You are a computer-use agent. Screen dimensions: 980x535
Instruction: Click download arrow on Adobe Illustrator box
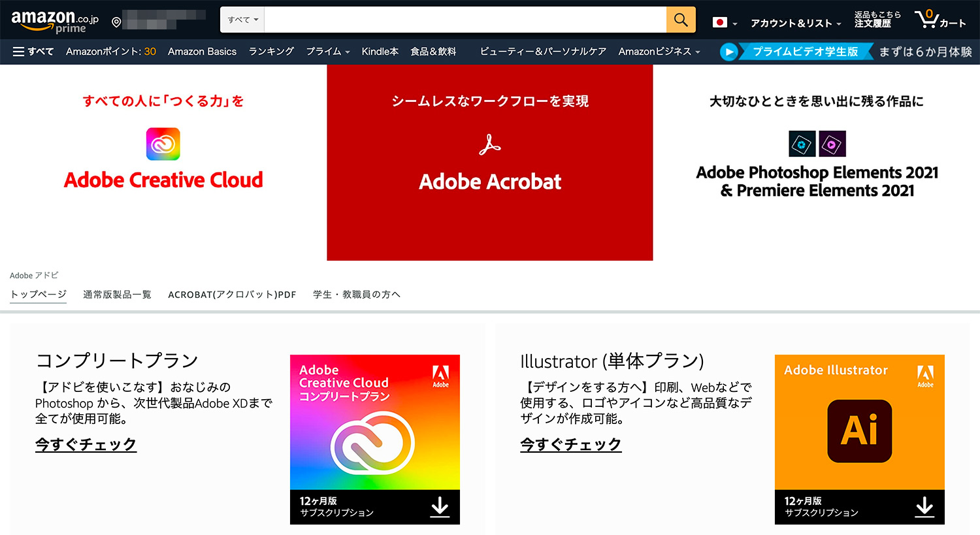click(x=924, y=507)
